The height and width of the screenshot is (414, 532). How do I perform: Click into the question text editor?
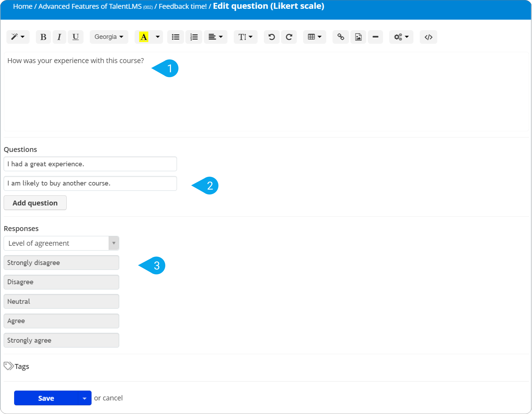[266, 92]
